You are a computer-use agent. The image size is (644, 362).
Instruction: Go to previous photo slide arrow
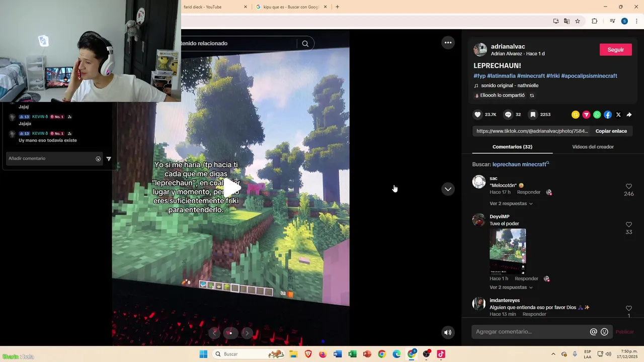(215, 333)
